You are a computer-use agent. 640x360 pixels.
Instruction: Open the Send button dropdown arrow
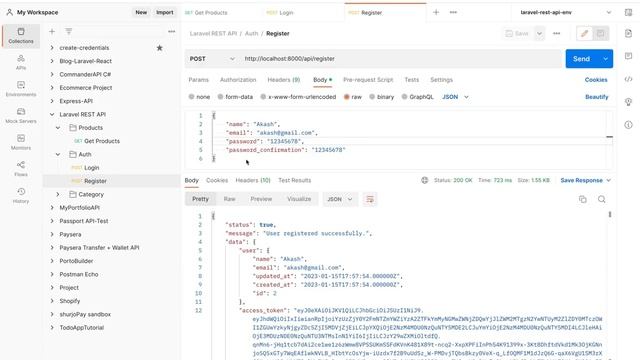tap(605, 59)
